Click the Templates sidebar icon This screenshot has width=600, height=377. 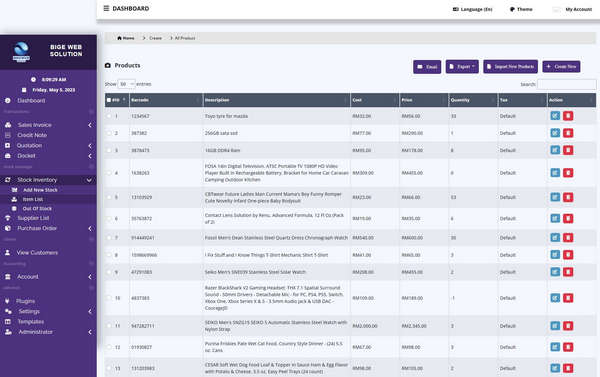pyautogui.click(x=8, y=322)
